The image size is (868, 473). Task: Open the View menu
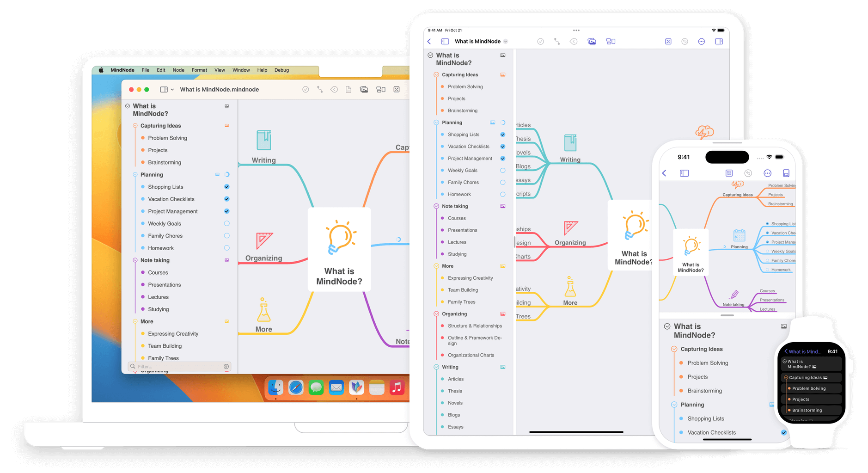220,70
